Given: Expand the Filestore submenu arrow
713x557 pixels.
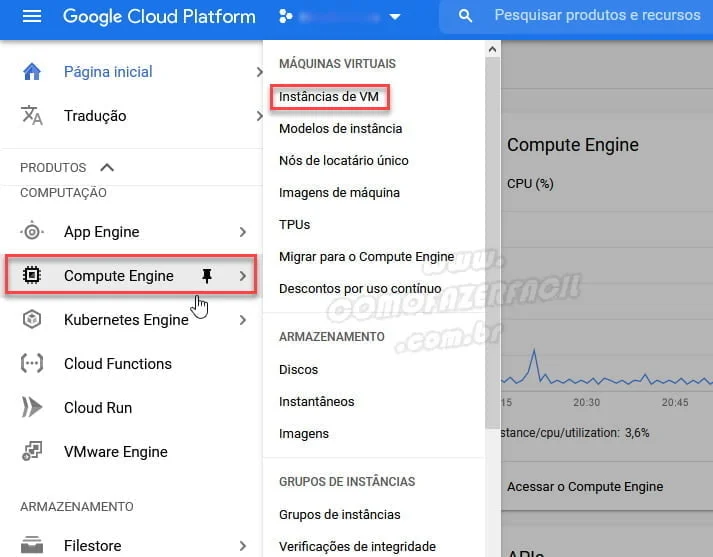Looking at the screenshot, I should (243, 546).
